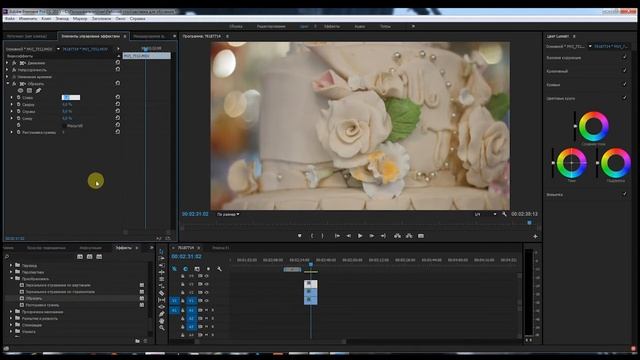Toggle the Curves section checkbox in Lumetri
Image resolution: width=640 pixels, height=360 pixels.
tap(624, 84)
